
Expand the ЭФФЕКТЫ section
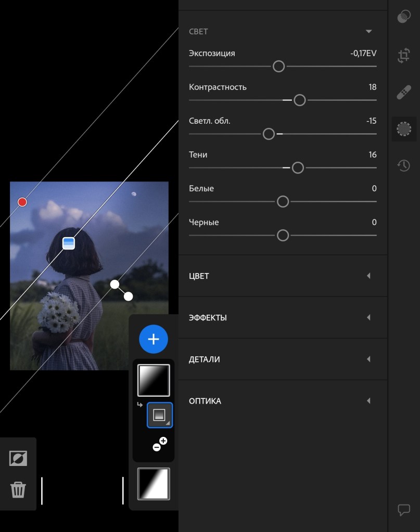pyautogui.click(x=368, y=317)
